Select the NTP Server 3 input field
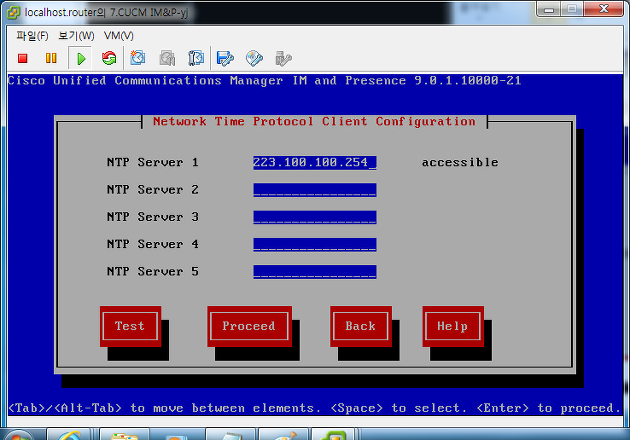 point(315,217)
